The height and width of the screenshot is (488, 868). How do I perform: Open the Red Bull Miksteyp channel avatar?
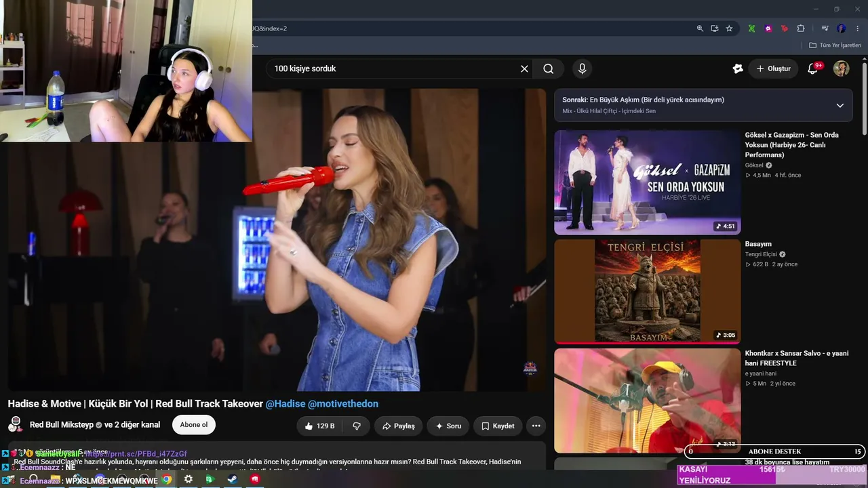(15, 425)
